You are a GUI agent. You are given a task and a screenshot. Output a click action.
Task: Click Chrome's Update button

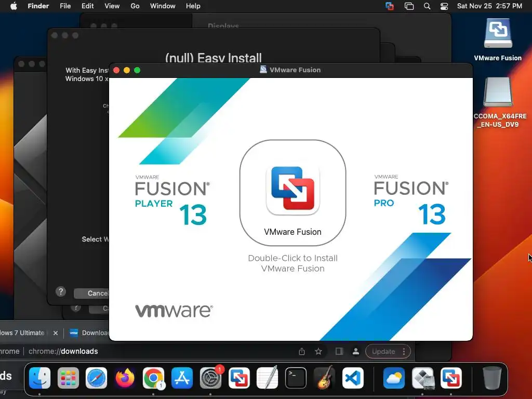[383, 352]
